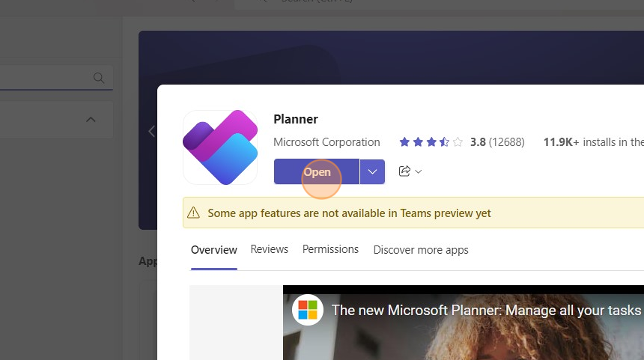The height and width of the screenshot is (360, 644).
Task: Switch to the Reviews tab
Action: (270, 249)
